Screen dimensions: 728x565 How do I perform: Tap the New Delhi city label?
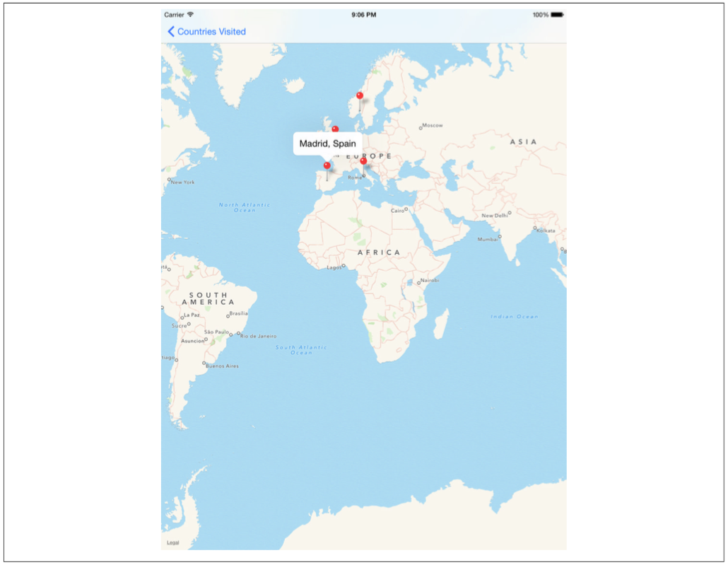pos(495,216)
